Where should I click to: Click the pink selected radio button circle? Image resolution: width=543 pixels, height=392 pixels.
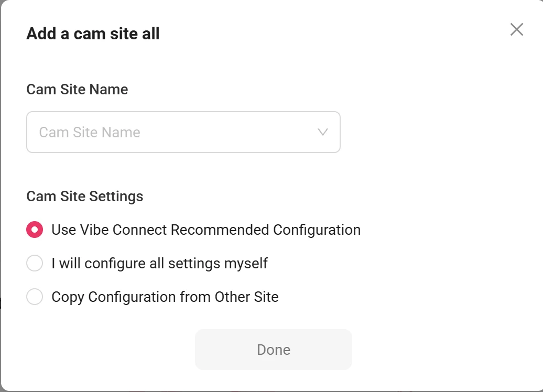[35, 230]
